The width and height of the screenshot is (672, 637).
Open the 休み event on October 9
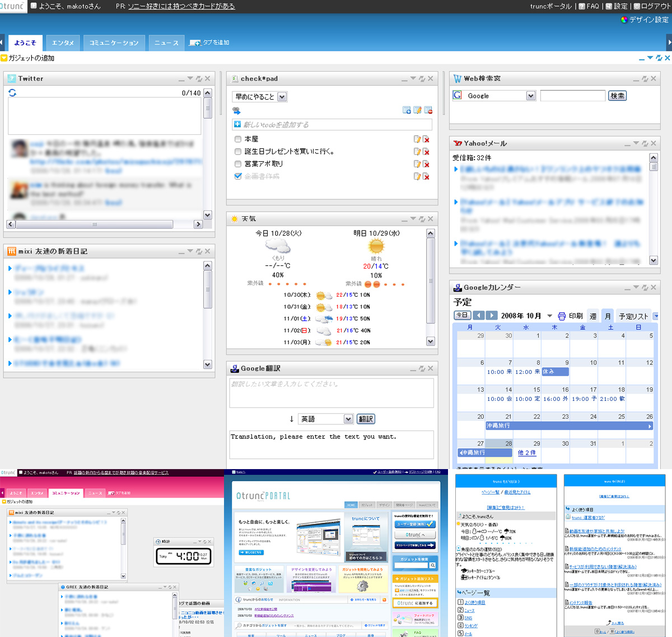[556, 372]
